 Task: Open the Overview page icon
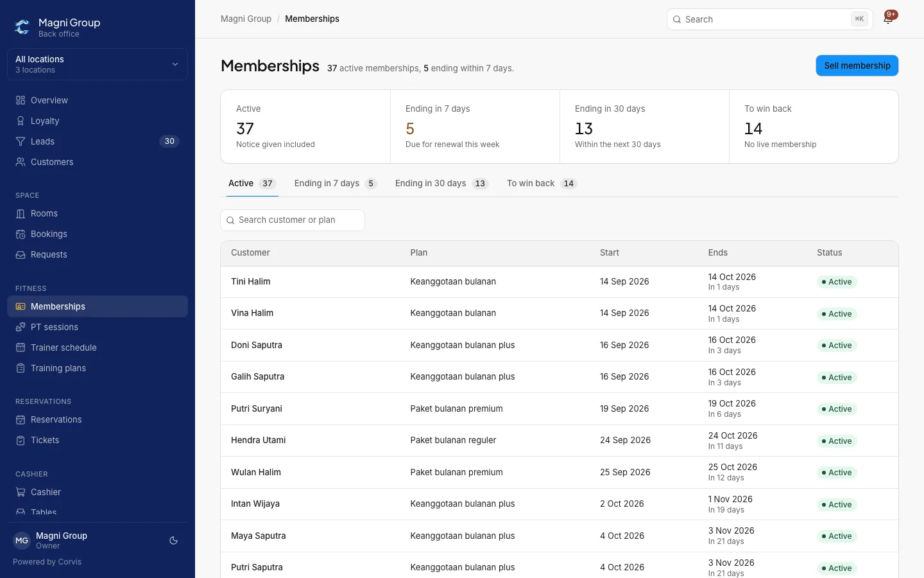pos(21,100)
